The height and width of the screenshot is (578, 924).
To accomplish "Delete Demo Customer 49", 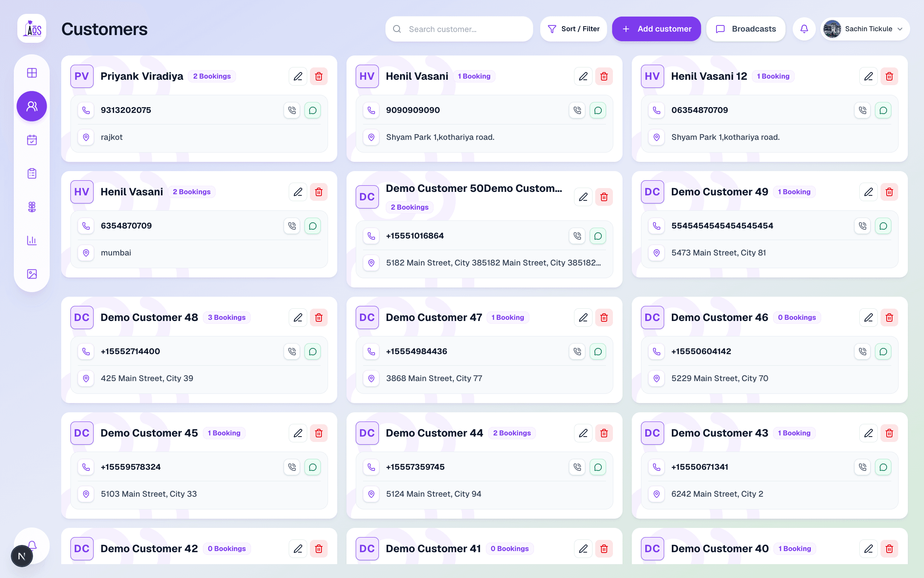I will (889, 192).
